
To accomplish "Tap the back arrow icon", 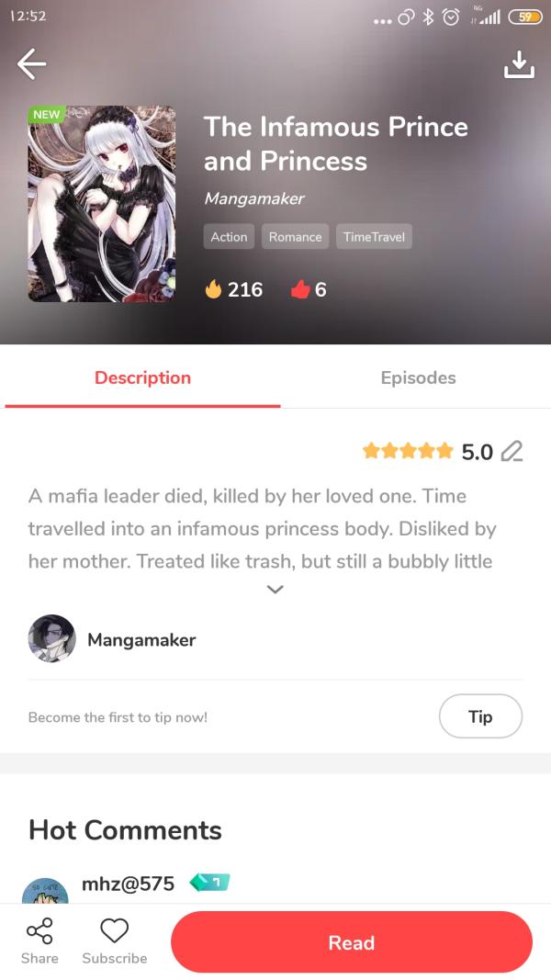I will 31,63.
